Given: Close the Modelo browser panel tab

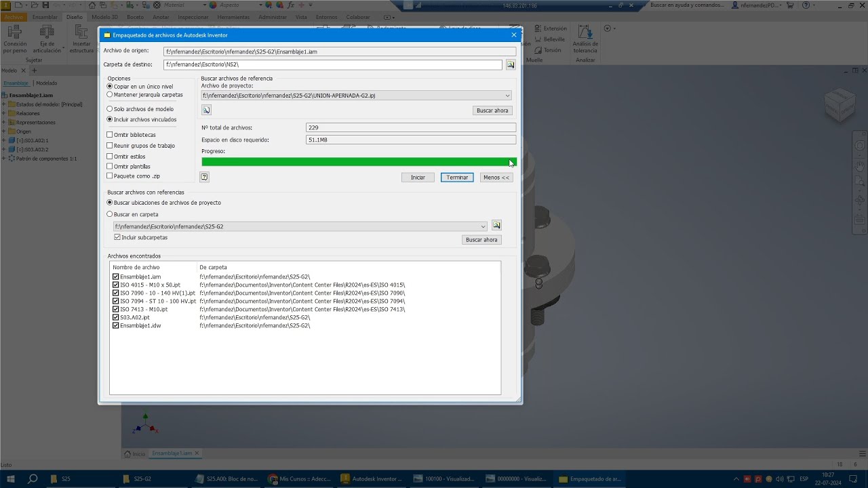Looking at the screenshot, I should pos(24,70).
